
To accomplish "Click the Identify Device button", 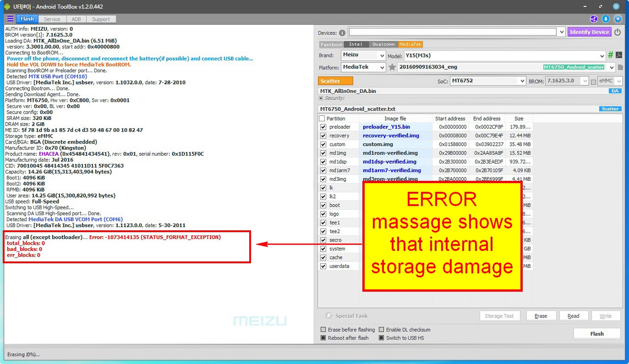I will [590, 32].
